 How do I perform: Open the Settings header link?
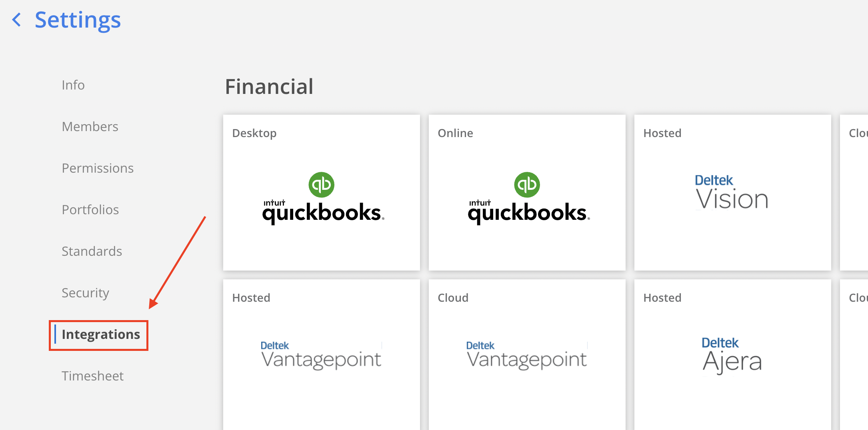pos(78,20)
